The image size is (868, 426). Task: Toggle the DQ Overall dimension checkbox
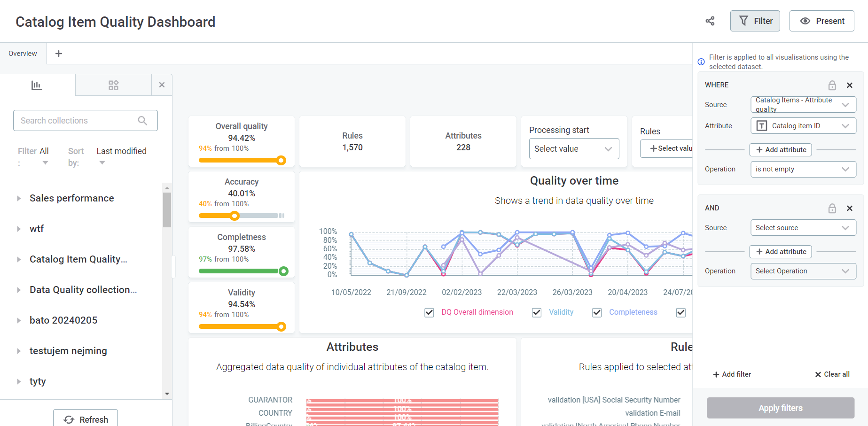[x=429, y=312]
